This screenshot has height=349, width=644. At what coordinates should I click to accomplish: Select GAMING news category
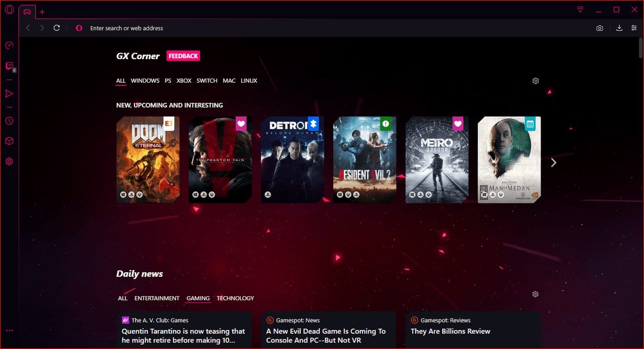click(x=198, y=299)
